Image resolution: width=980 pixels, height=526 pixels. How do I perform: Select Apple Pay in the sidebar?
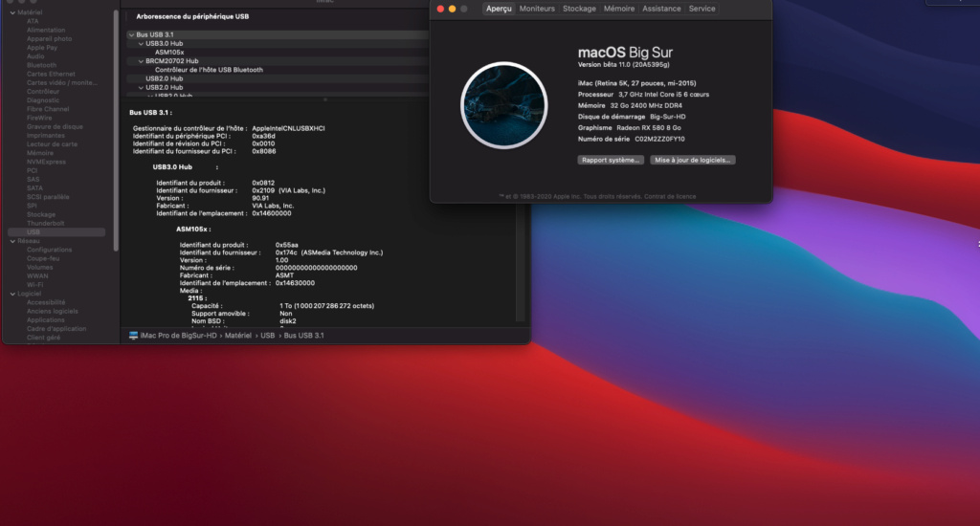(x=42, y=48)
